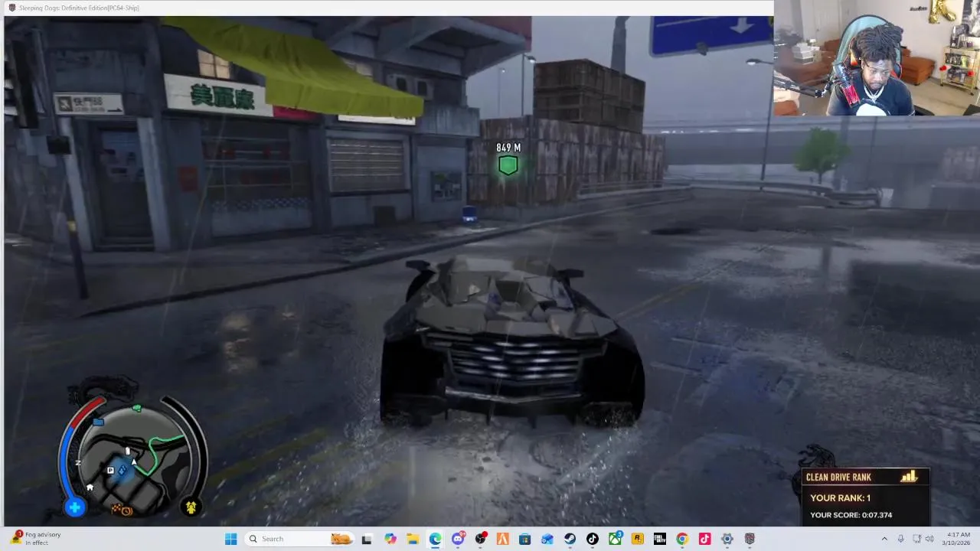The image size is (980, 551).
Task: Open Discord from the taskbar
Action: pyautogui.click(x=458, y=539)
